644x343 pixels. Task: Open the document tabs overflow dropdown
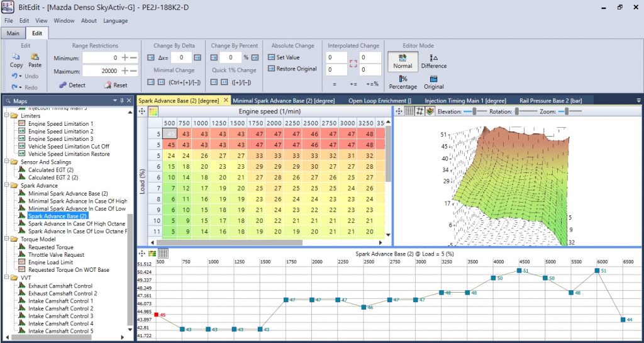pos(638,101)
